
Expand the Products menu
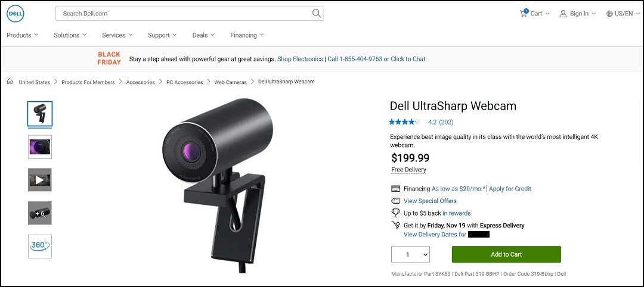[22, 35]
